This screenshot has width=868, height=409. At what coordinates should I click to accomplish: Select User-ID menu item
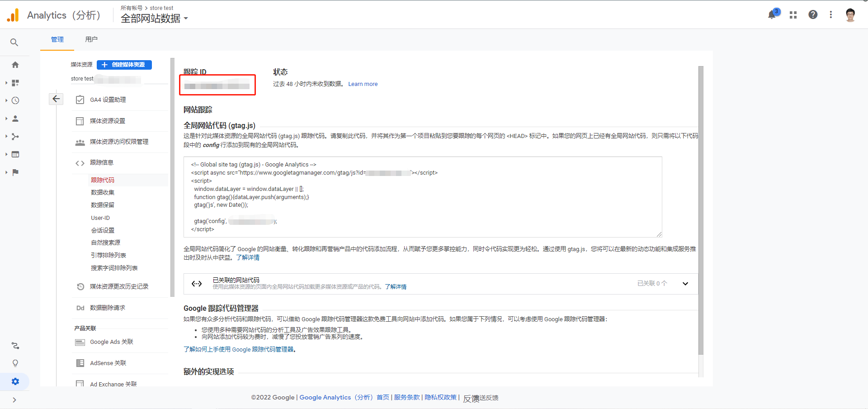[x=100, y=218]
